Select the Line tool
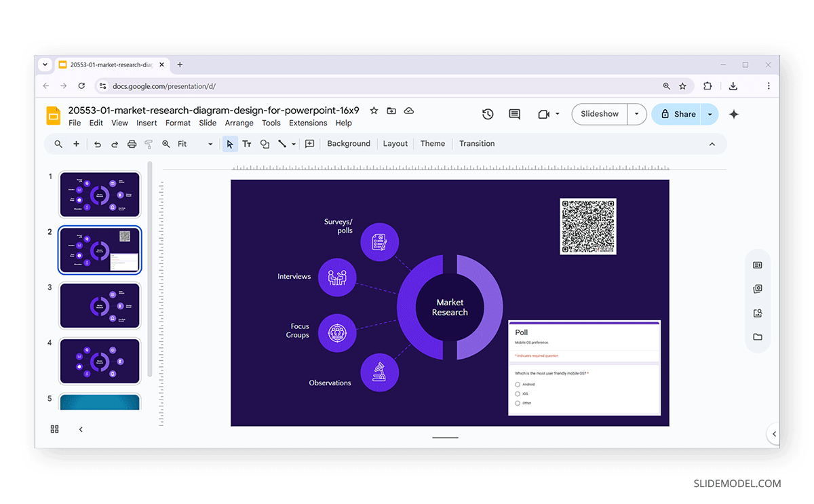Image resolution: width=814 pixels, height=504 pixels. tap(282, 144)
